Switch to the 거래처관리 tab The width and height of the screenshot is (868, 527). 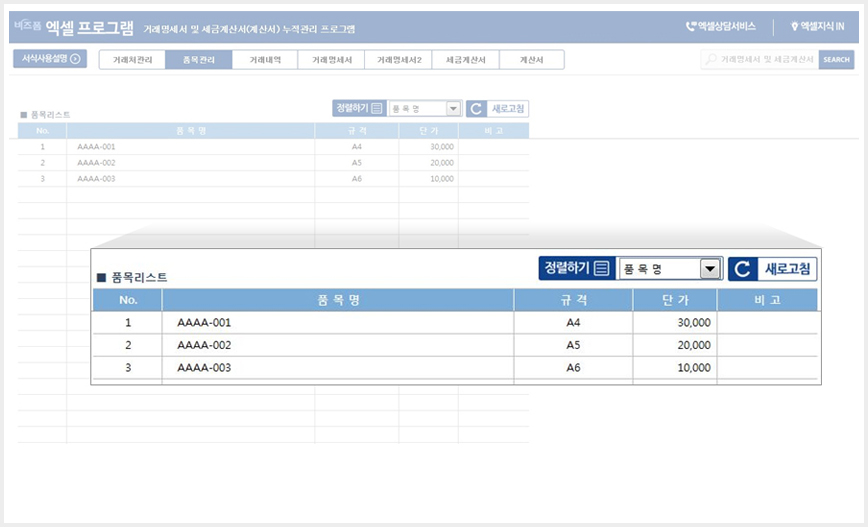click(x=132, y=60)
